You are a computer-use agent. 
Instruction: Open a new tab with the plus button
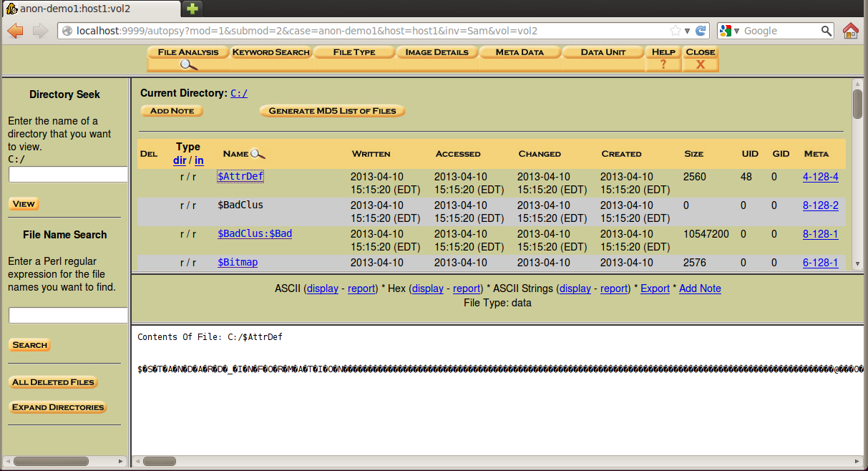192,9
